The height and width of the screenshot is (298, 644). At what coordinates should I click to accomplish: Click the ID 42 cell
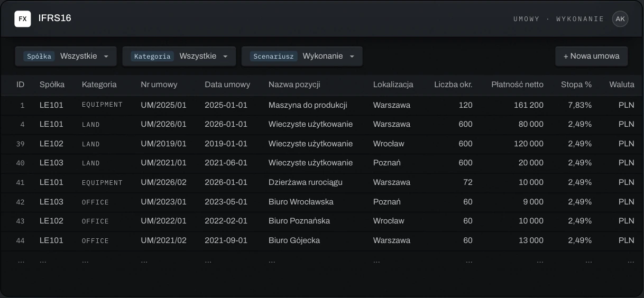[21, 202]
